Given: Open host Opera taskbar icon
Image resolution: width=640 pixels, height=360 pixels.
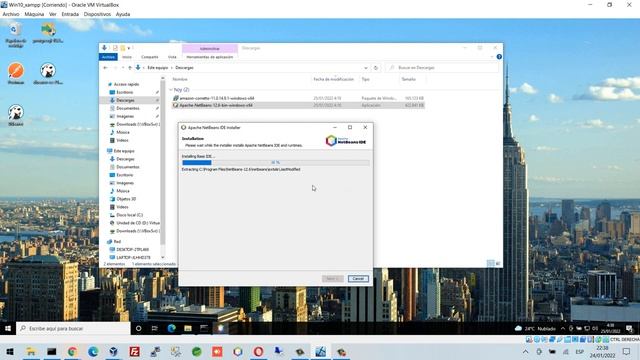Looking at the screenshot, I should point(258,351).
